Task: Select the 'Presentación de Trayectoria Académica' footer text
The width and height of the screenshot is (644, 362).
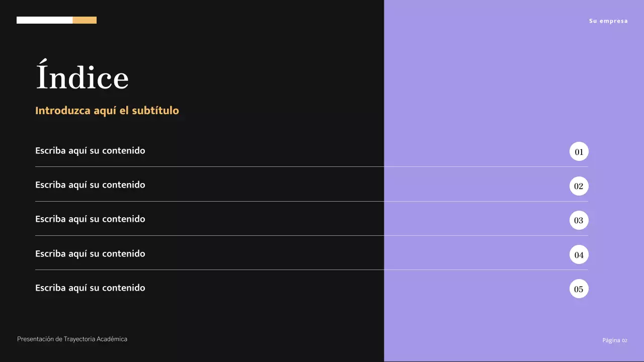Action: click(x=72, y=339)
